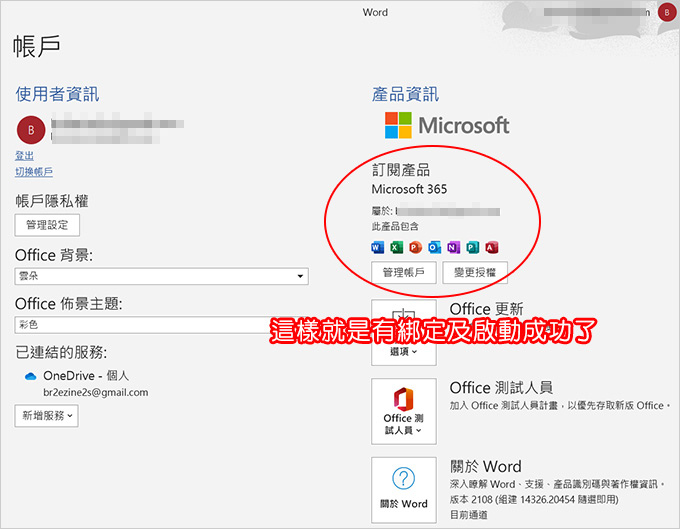Click the red B avatar in title bar
The height and width of the screenshot is (529, 680).
click(x=667, y=12)
